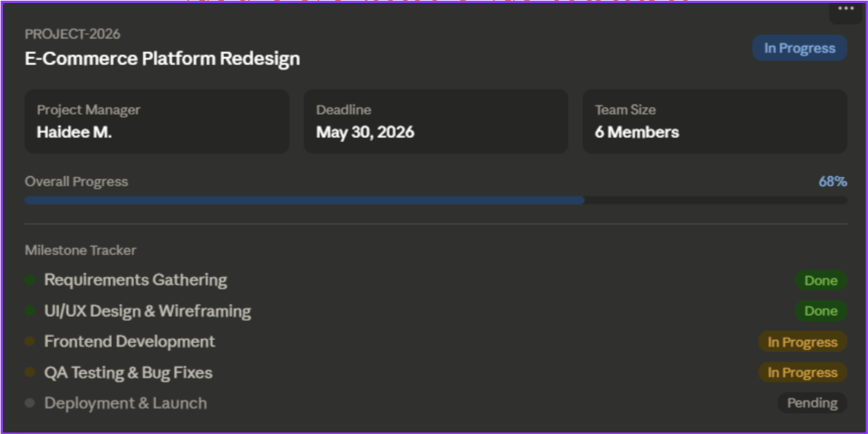This screenshot has height=434, width=868.
Task: Click the green dot beside UI/UX Design
Action: [x=30, y=311]
